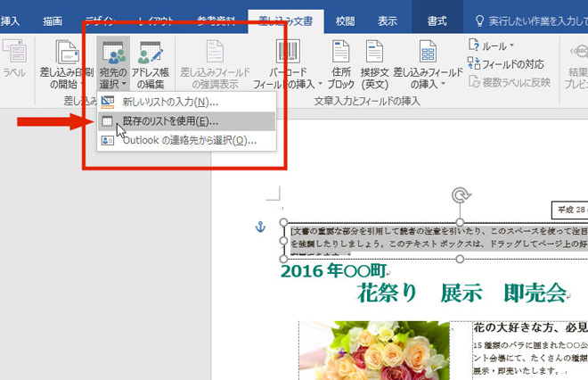Screen dimensions: 588x380
Task: Switch to 差し込み文書 tab
Action: click(286, 21)
